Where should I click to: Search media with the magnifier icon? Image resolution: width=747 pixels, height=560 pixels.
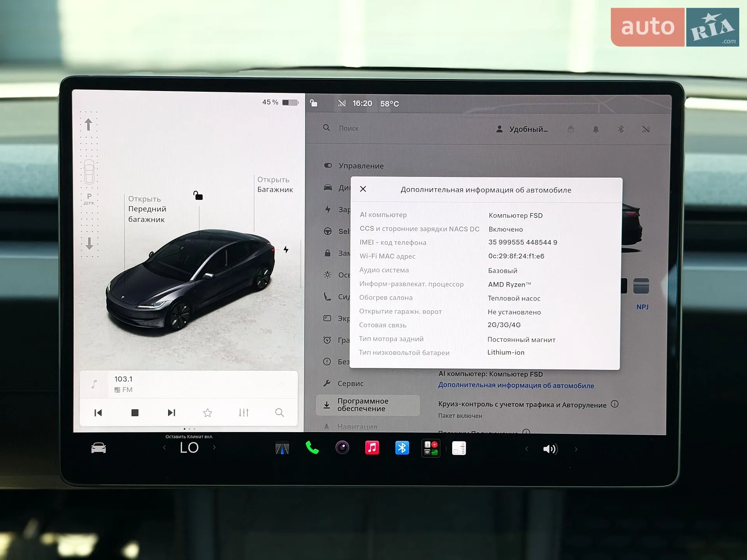279,413
